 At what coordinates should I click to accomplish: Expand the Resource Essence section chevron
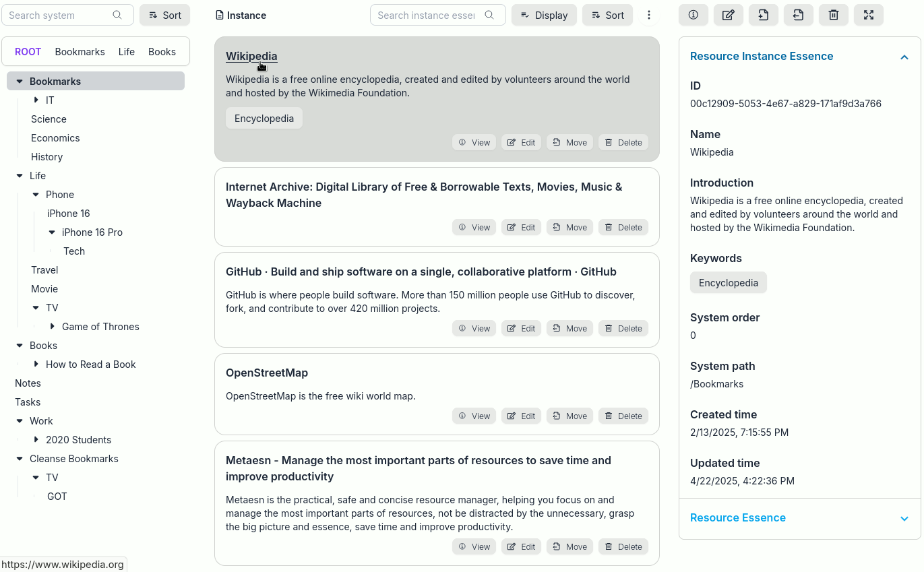[x=904, y=518]
